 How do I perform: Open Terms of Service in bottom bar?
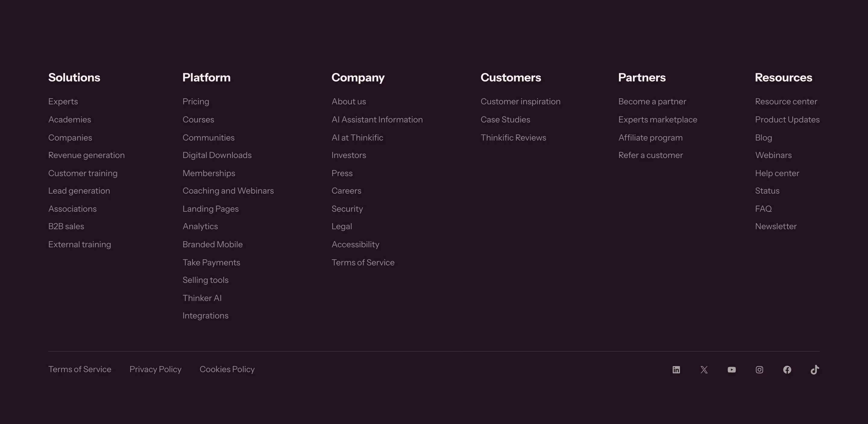pyautogui.click(x=80, y=369)
